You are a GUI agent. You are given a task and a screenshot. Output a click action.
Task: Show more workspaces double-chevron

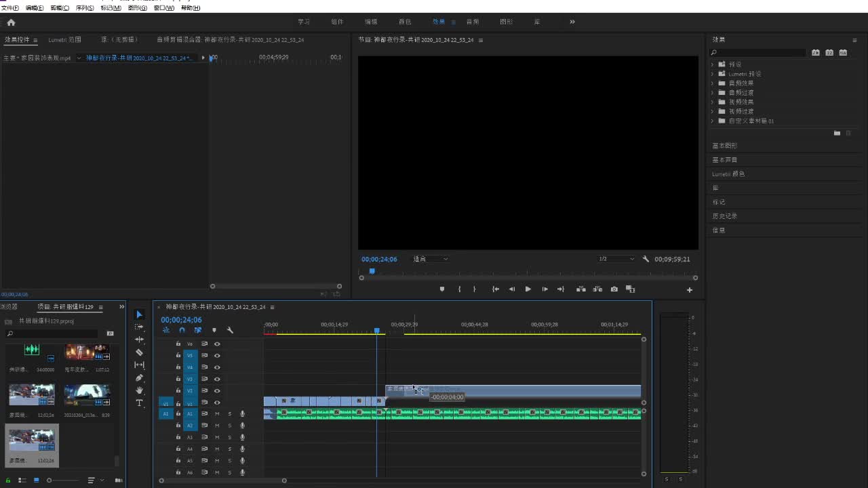[572, 22]
